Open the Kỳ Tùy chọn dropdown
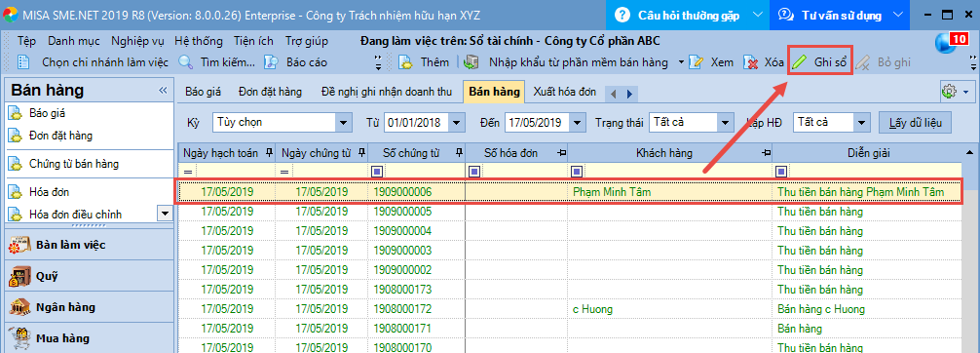Viewport: 980px width, 353px height. (x=344, y=123)
